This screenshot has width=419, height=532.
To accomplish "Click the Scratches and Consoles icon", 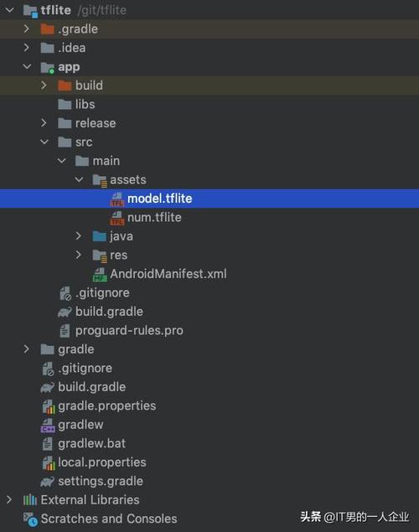I will pyautogui.click(x=30, y=519).
